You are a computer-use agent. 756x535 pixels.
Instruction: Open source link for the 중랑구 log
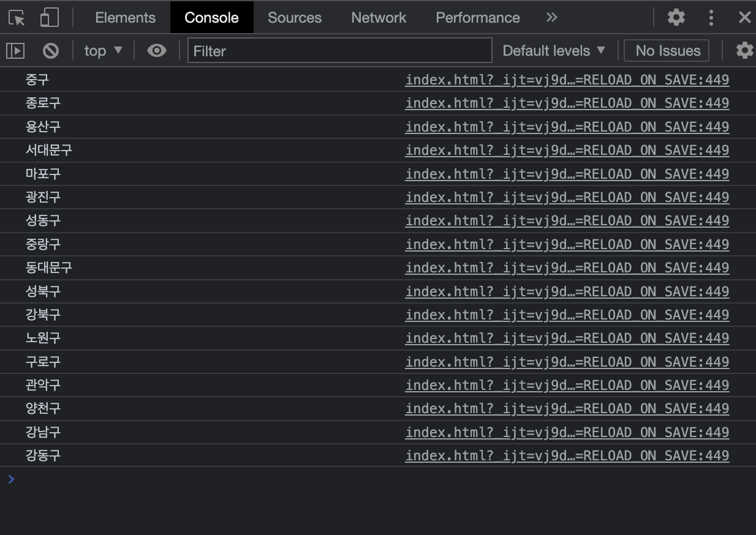pyautogui.click(x=567, y=244)
